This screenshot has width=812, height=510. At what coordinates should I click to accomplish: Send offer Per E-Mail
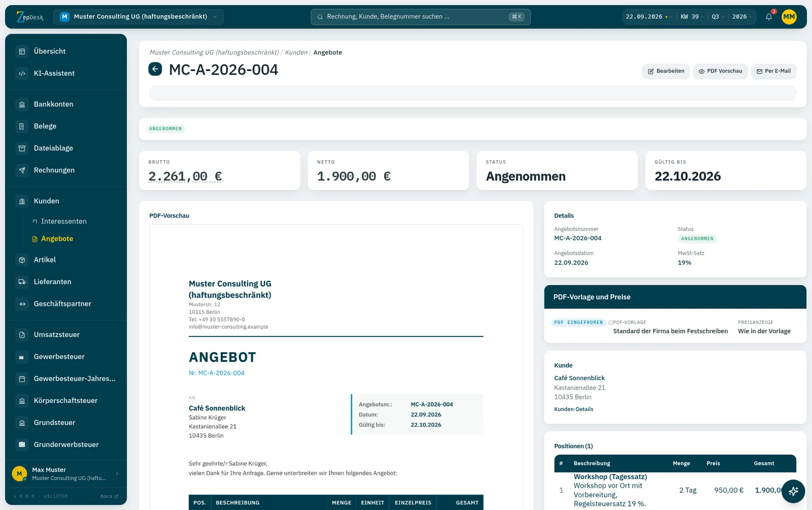773,72
